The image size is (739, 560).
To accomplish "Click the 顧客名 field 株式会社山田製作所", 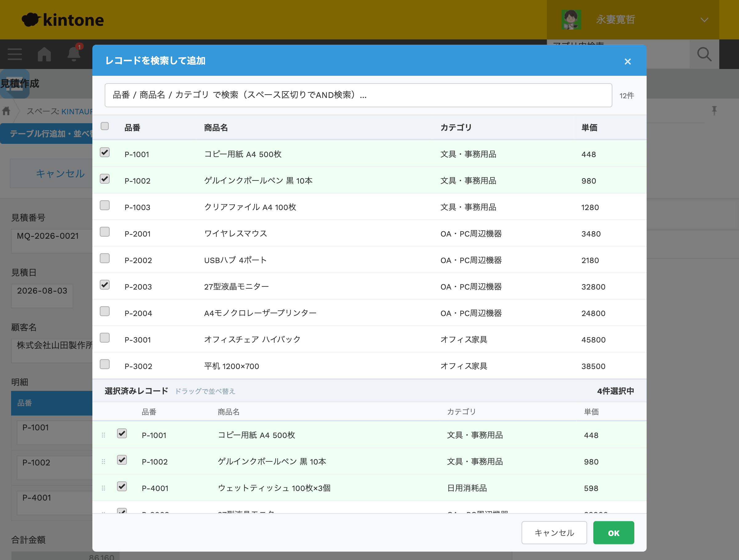I will 52,351.
